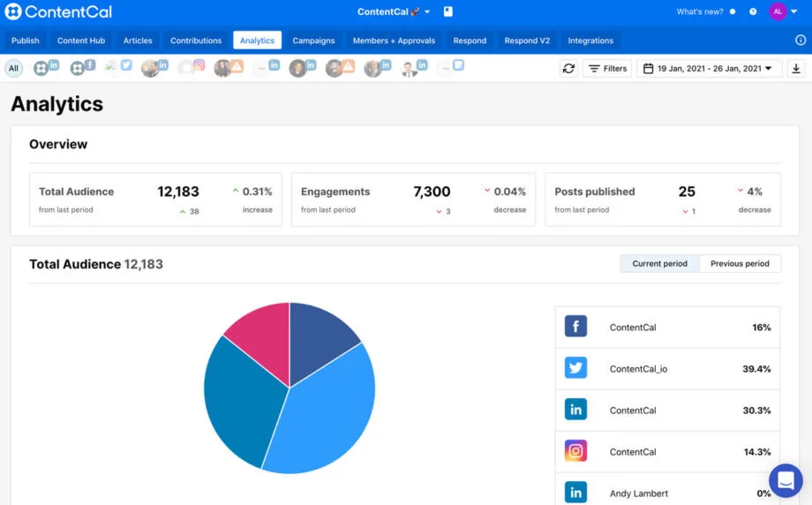Click the Instagram icon in audience list
Screen dimensions: 812x505
tap(575, 450)
